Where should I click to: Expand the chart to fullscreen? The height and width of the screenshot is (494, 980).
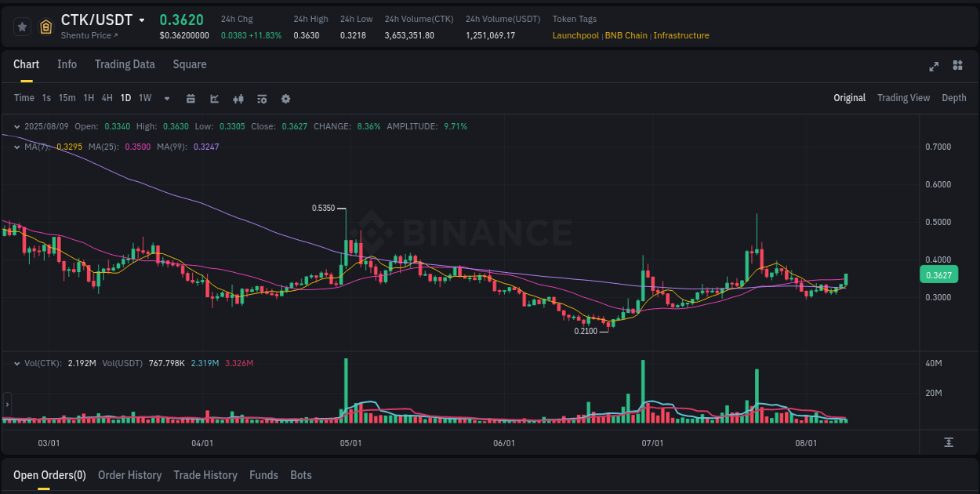pyautogui.click(x=934, y=67)
